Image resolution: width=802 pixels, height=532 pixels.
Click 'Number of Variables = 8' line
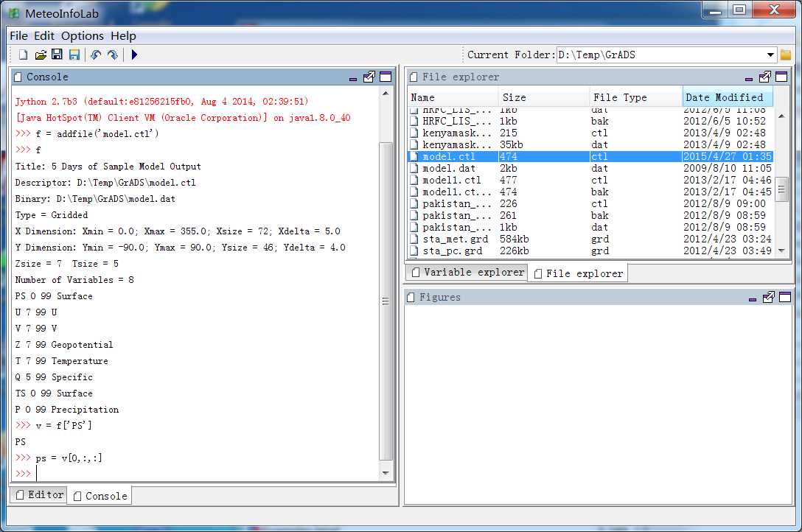(74, 279)
